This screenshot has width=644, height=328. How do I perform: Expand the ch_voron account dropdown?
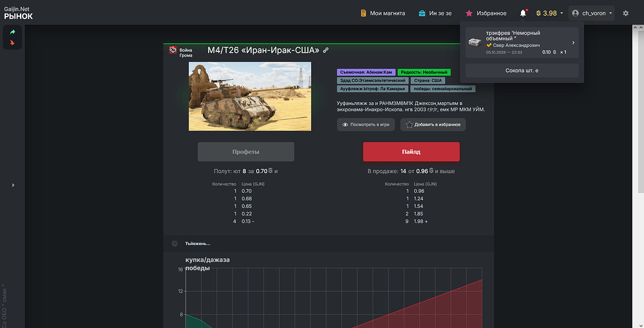pyautogui.click(x=591, y=13)
